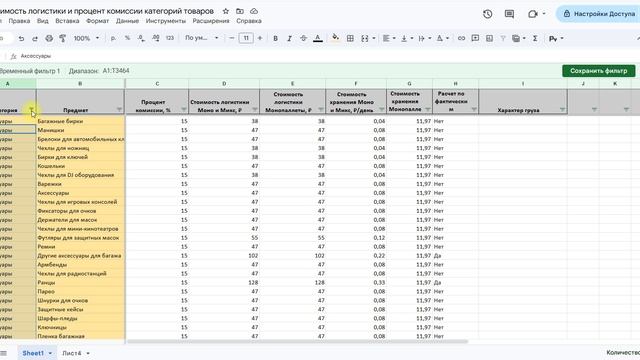Insert a chart
The width and height of the screenshot is (640, 360).
point(489,38)
